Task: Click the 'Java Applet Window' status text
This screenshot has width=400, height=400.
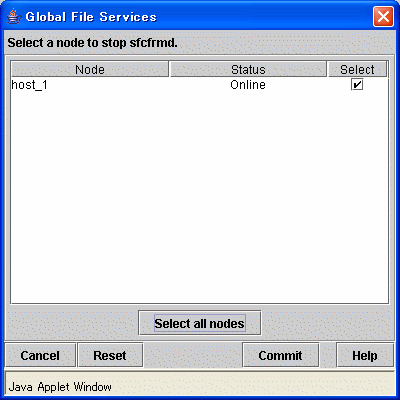Action: [60, 387]
